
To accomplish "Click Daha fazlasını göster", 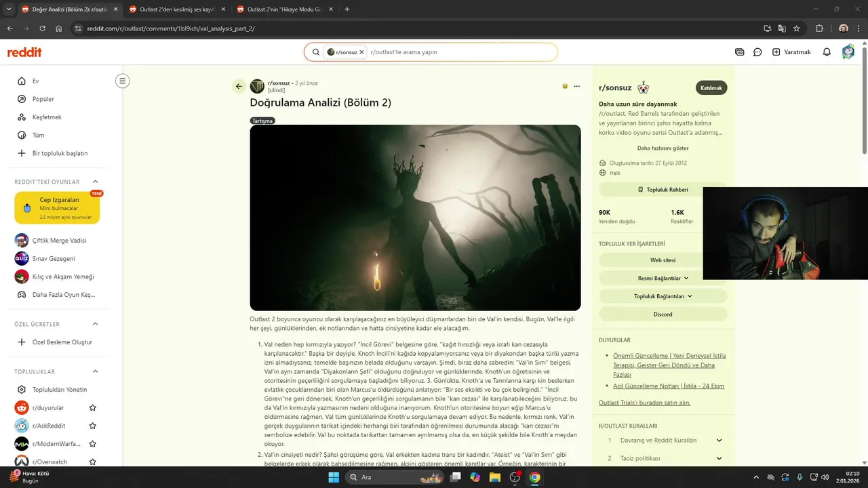I will tap(663, 148).
